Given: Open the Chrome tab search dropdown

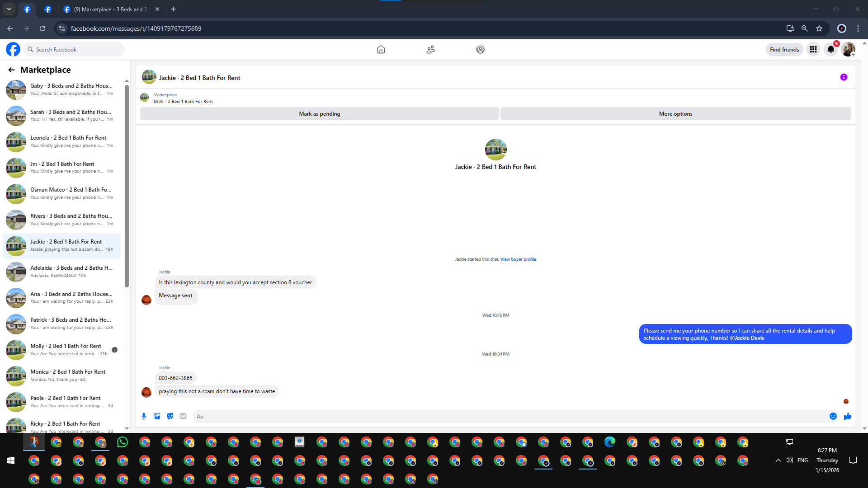Looking at the screenshot, I should coord(9,9).
